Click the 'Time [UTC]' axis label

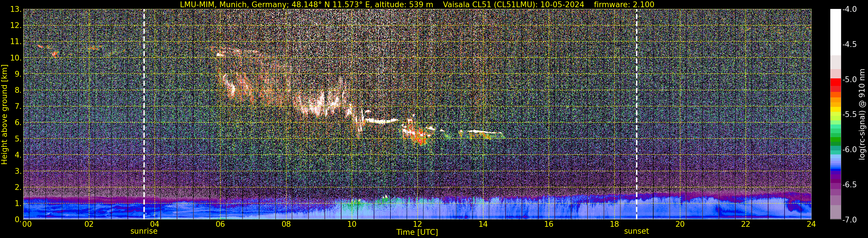click(417, 232)
